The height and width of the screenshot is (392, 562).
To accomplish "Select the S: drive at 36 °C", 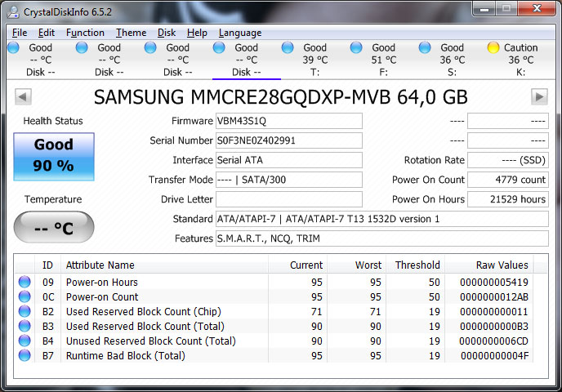I will 453,60.
